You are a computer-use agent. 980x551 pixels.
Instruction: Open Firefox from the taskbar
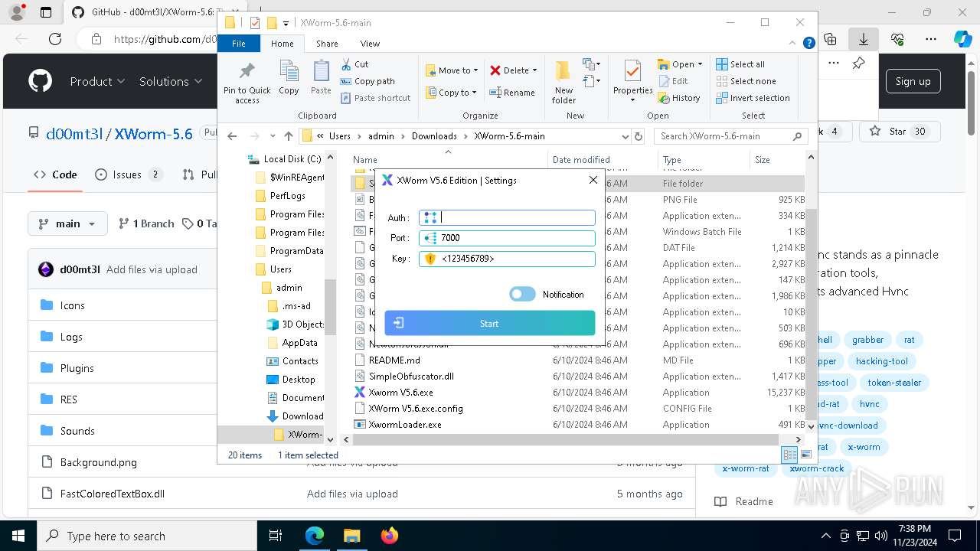tap(389, 536)
